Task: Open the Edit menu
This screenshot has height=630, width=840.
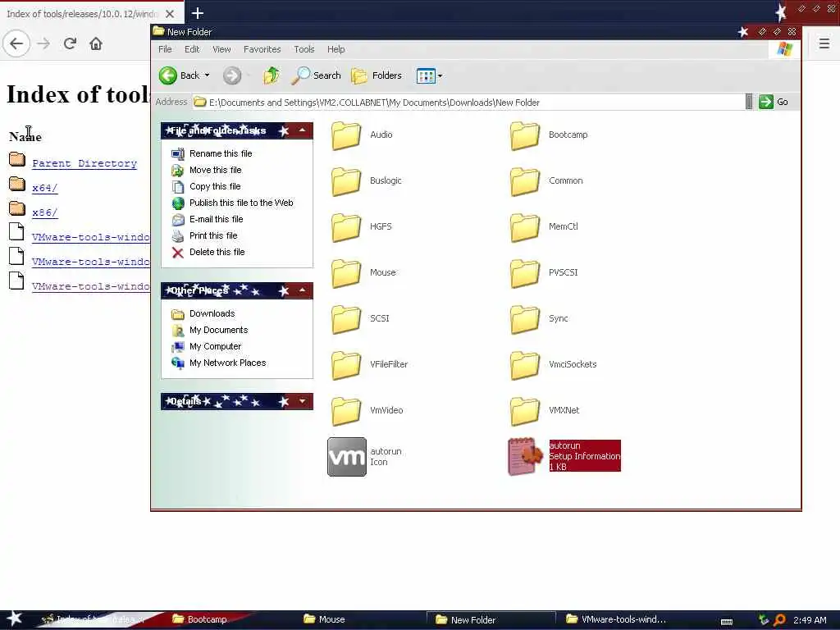Action: 192,49
